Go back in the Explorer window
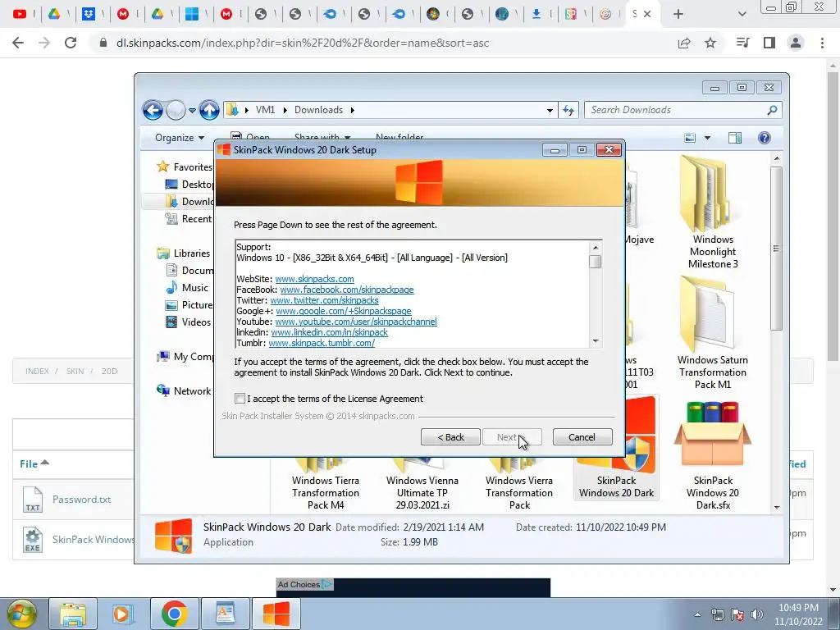 pos(153,111)
